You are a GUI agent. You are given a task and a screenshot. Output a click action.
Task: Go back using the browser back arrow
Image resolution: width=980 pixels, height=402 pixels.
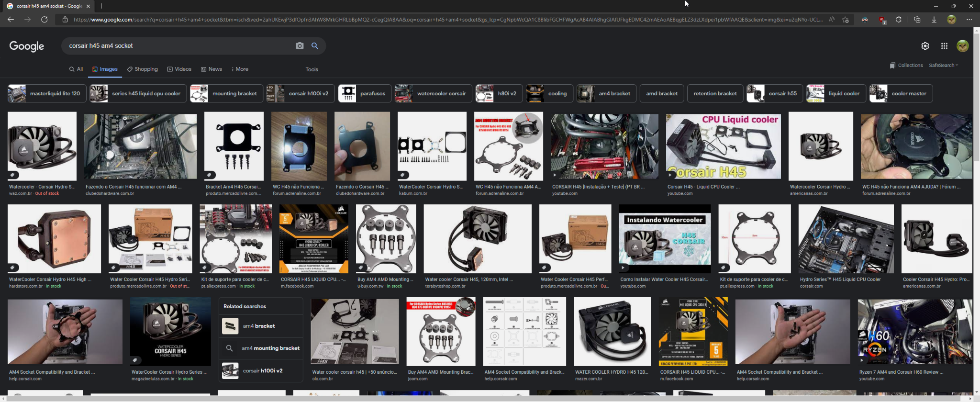click(x=11, y=20)
